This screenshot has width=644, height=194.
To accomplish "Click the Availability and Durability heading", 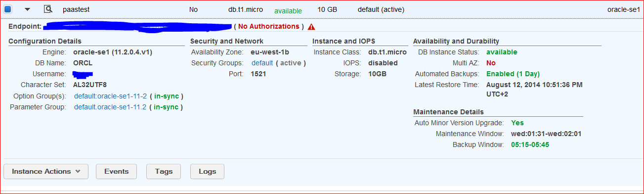I will 456,41.
